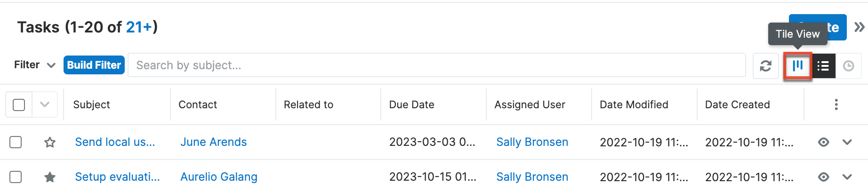Preview the 'Send local us...' task eye icon
868x192 pixels.
[823, 142]
